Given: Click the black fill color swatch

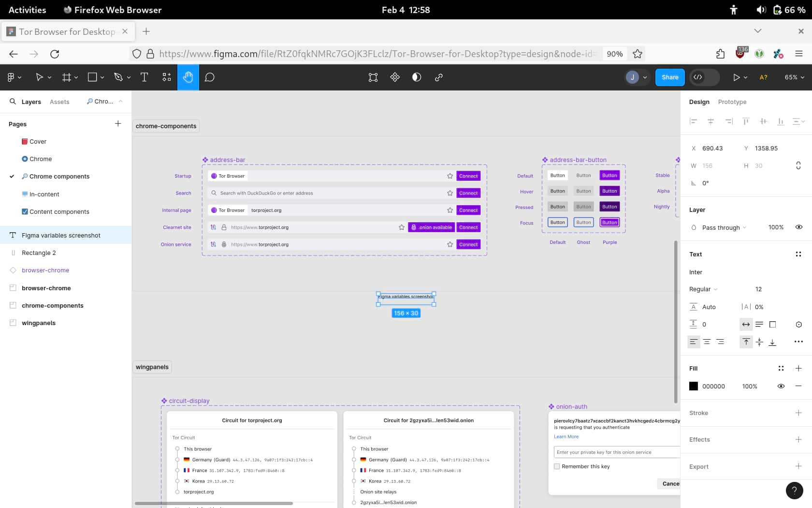Looking at the screenshot, I should [x=694, y=386].
